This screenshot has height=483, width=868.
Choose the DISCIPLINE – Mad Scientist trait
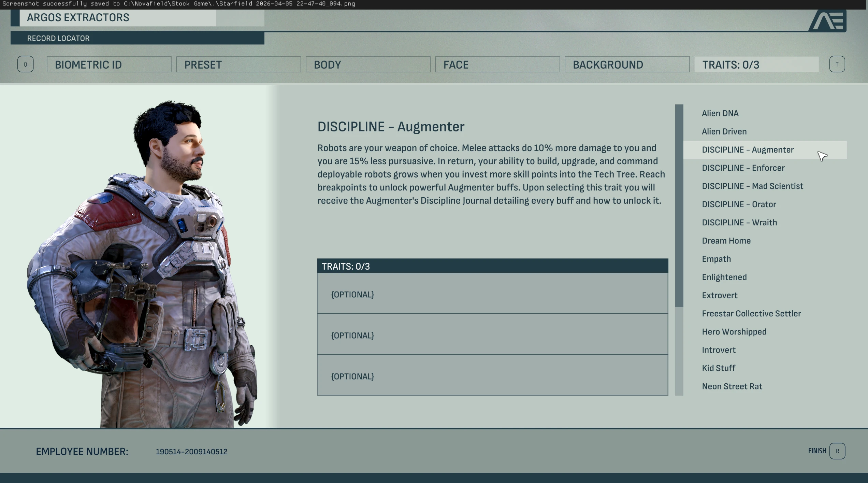(765, 186)
